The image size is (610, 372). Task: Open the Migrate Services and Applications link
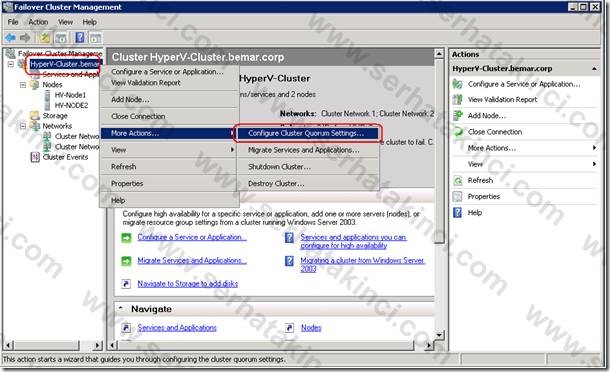(x=192, y=260)
